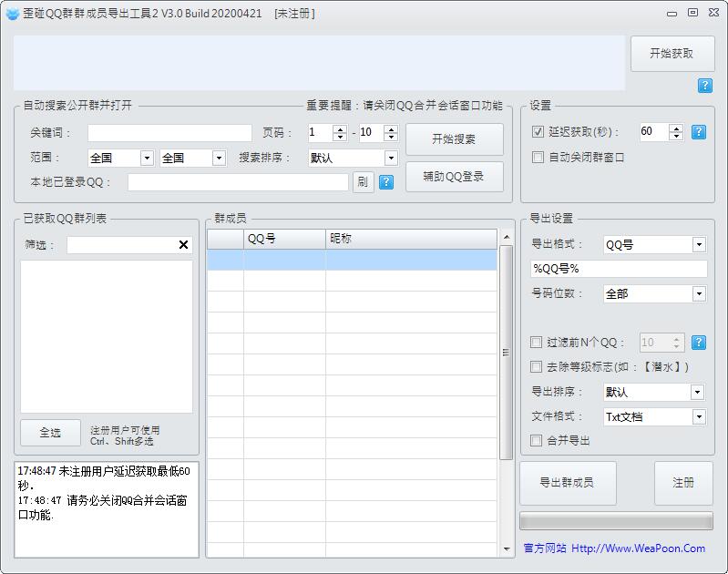
Task: Click the %QQ号% format template field
Action: pyautogui.click(x=619, y=269)
